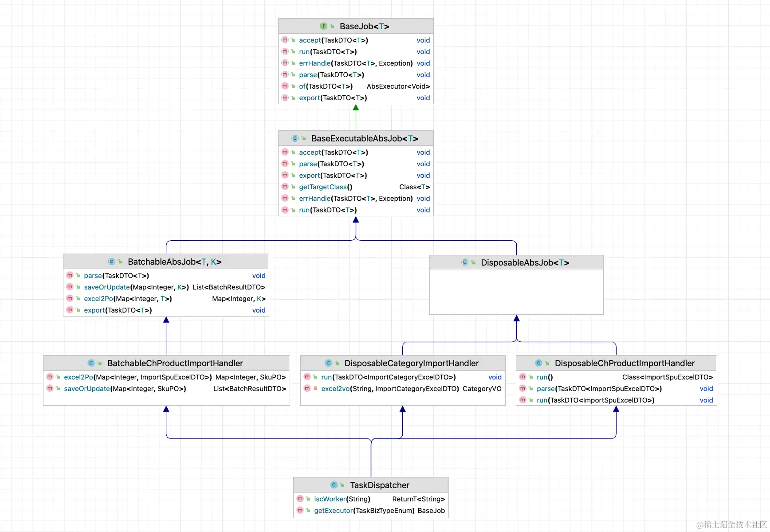The height and width of the screenshot is (532, 770).
Task: Select the DisposableCategoryImportHandler node title
Action: coord(412,363)
